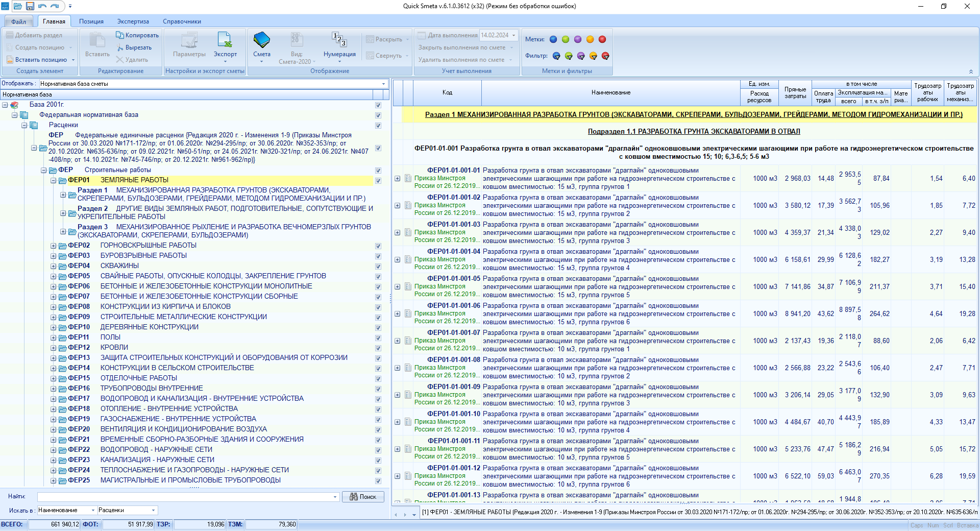
Task: Click Раздел 1 section header link
Action: (694, 114)
